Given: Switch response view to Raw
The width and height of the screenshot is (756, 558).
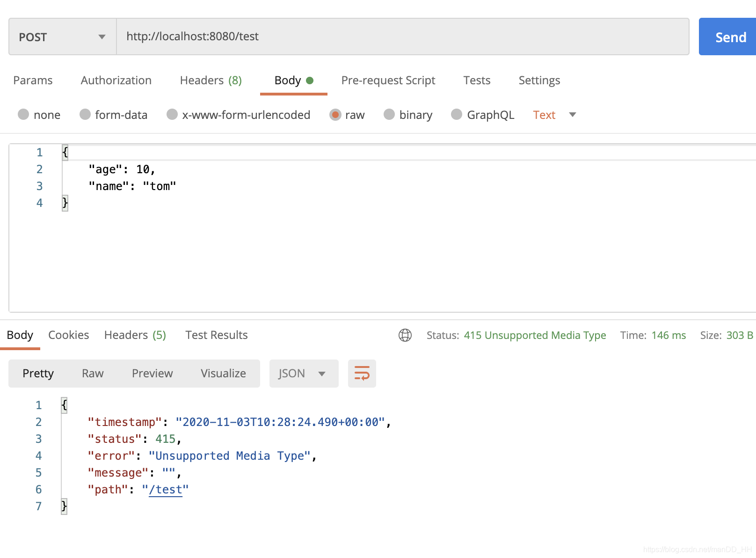Looking at the screenshot, I should pos(92,373).
